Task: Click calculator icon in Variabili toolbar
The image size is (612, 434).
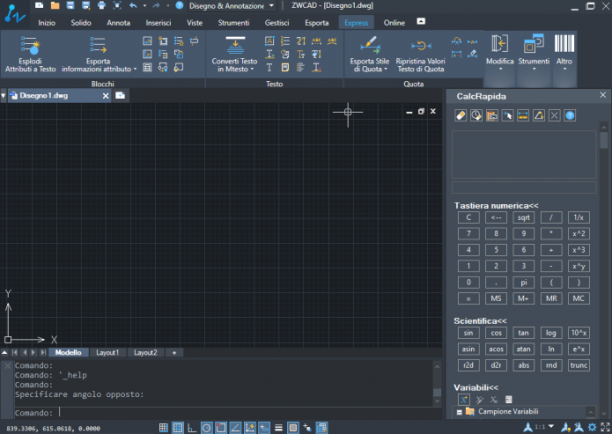Action: [x=509, y=400]
